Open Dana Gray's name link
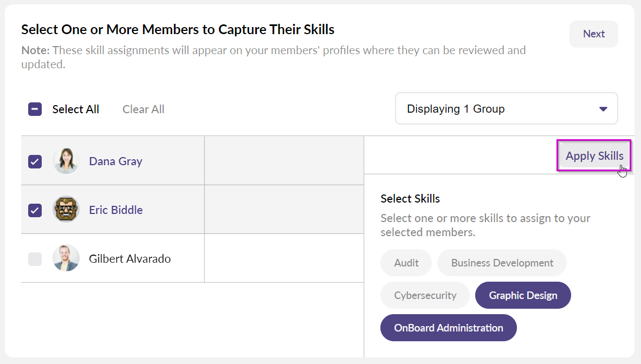The width and height of the screenshot is (641, 364). point(115,161)
